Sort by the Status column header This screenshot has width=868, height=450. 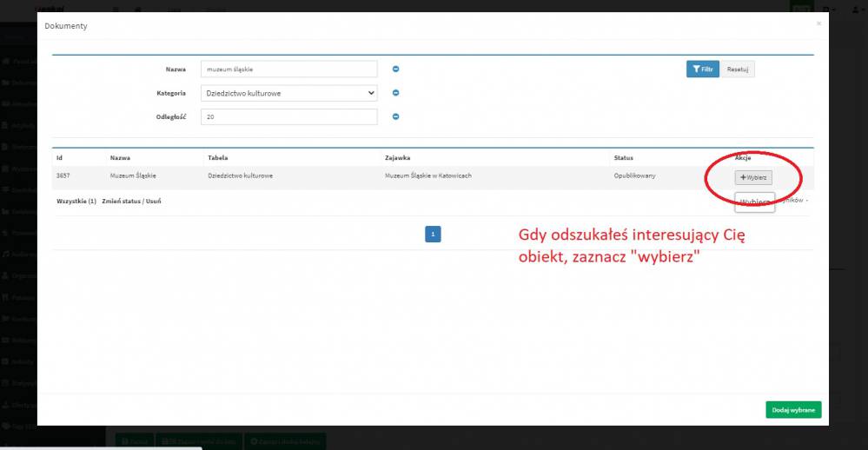tap(623, 158)
